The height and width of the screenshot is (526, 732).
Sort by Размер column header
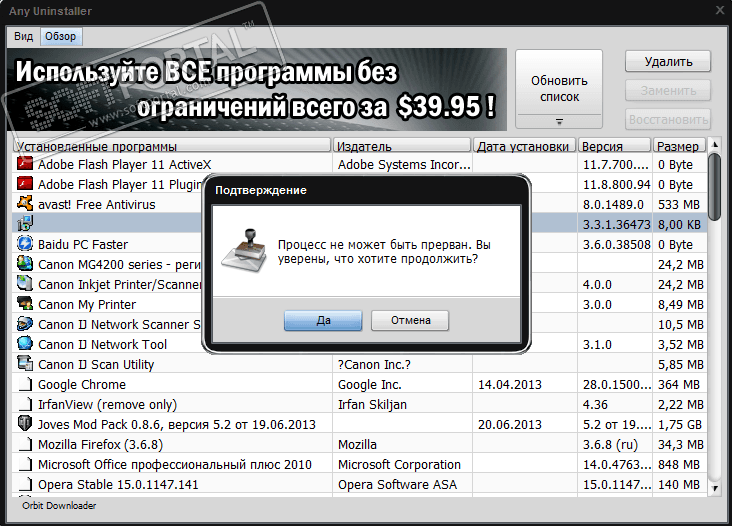679,146
